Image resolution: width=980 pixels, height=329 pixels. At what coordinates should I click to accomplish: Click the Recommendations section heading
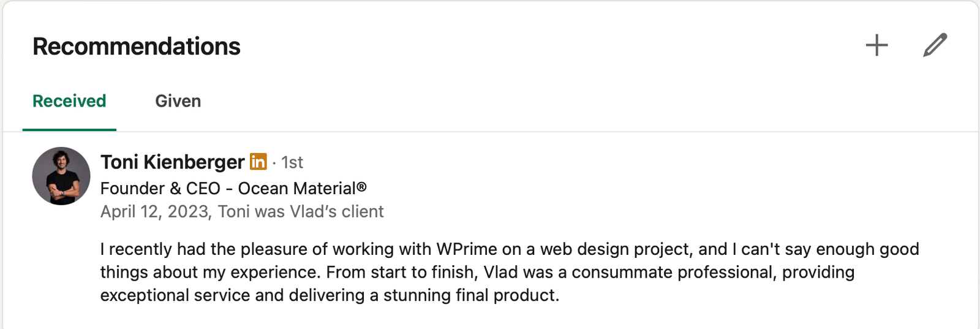[x=136, y=47]
